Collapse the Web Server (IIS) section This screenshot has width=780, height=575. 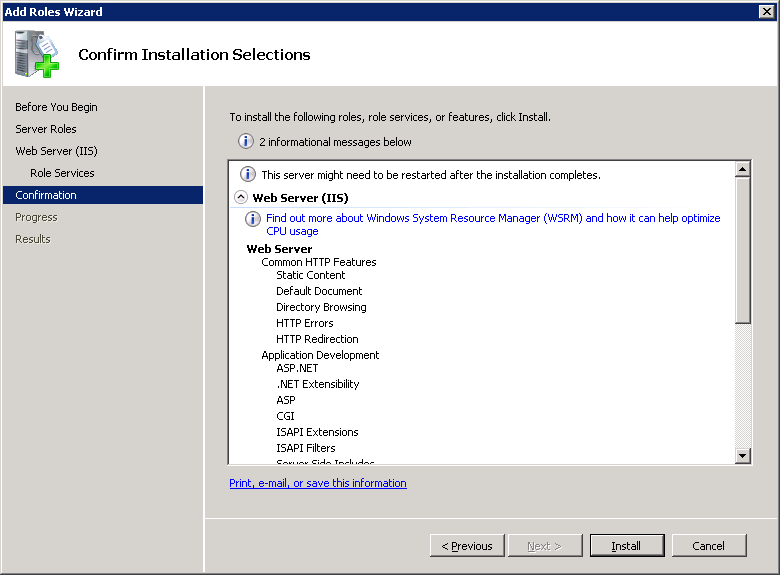[x=241, y=198]
